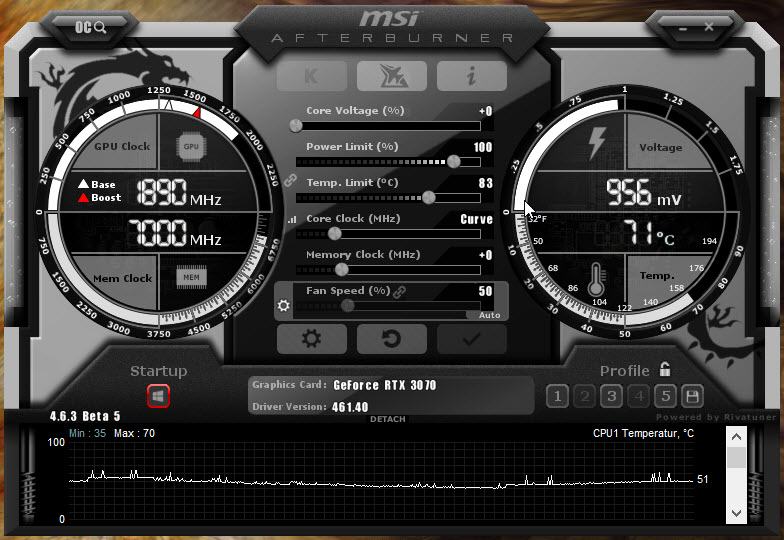Click the Power Limit 100 value field
The height and width of the screenshot is (540, 784).
point(482,147)
